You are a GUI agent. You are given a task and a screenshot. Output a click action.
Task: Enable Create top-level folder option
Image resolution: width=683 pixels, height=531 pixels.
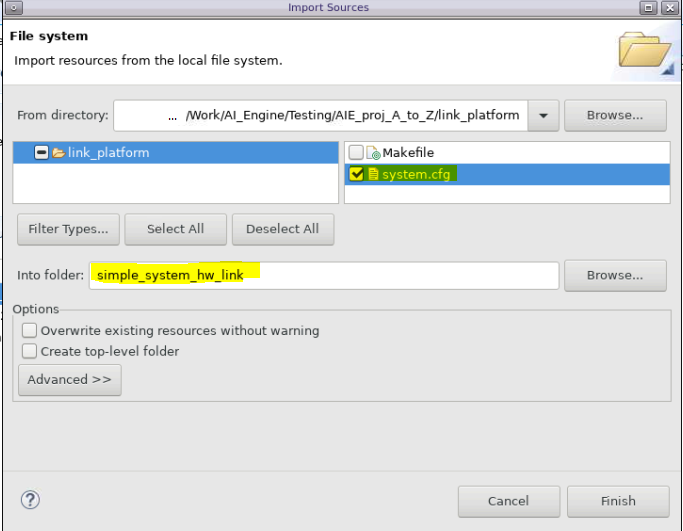[30, 351]
